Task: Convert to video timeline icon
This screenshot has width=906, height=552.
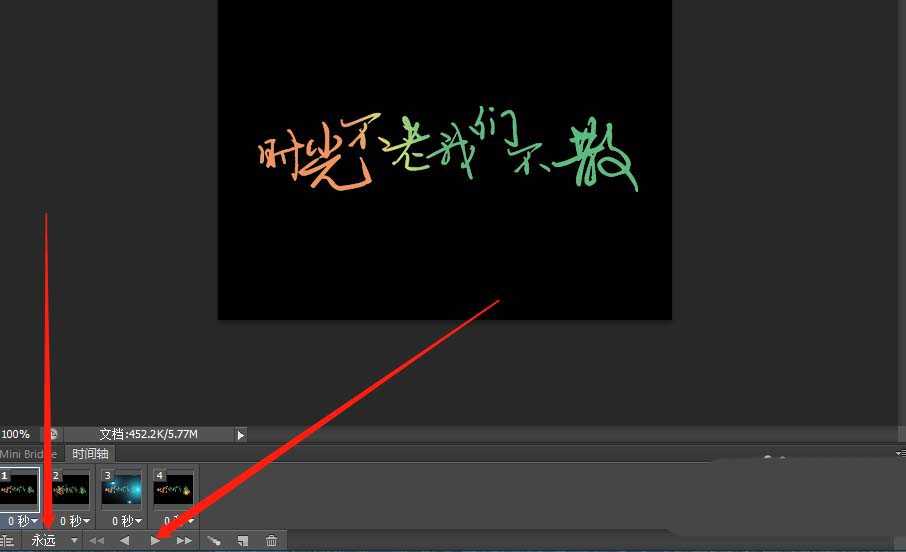Action: click(x=7, y=540)
